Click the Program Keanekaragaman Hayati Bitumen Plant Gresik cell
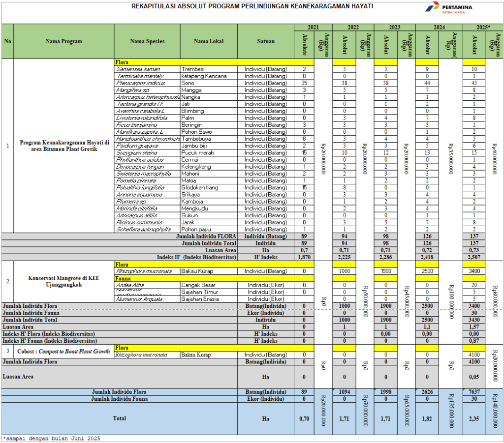This screenshot has width=504, height=443. pyautogui.click(x=64, y=146)
